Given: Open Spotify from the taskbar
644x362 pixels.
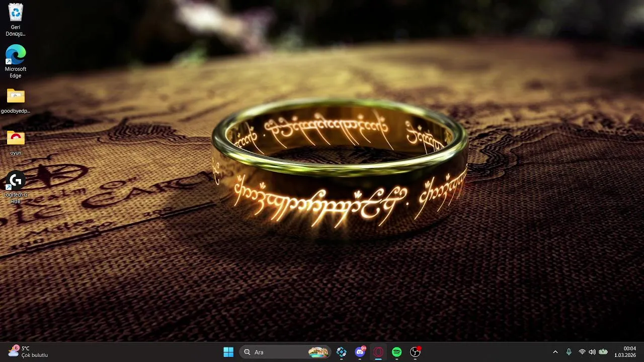Looking at the screenshot, I should pyautogui.click(x=396, y=352).
